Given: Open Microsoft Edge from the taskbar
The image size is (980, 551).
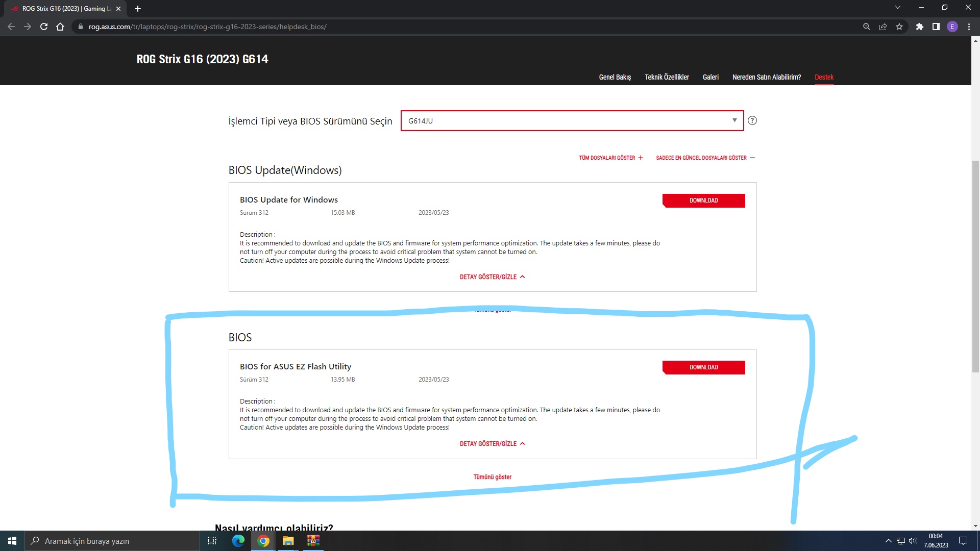Looking at the screenshot, I should (x=238, y=541).
